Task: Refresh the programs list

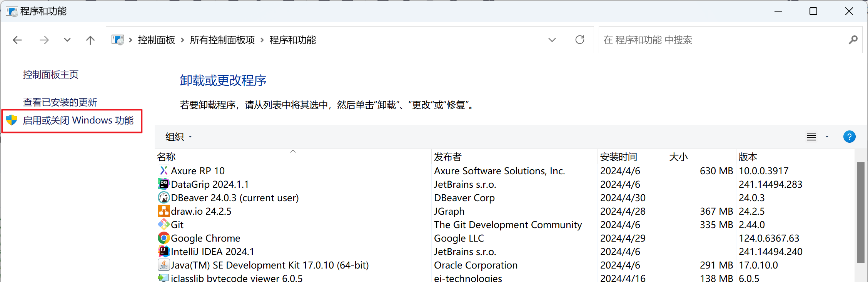Action: 580,40
